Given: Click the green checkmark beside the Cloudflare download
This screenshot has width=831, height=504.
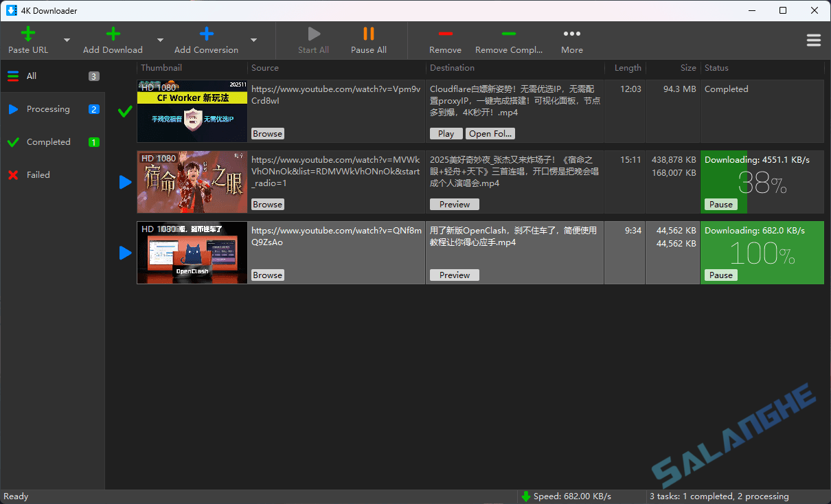Looking at the screenshot, I should click(x=124, y=111).
